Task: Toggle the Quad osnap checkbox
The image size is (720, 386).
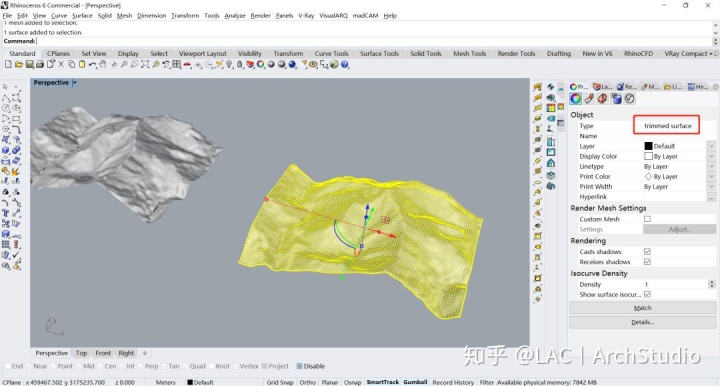Action: tap(186, 366)
